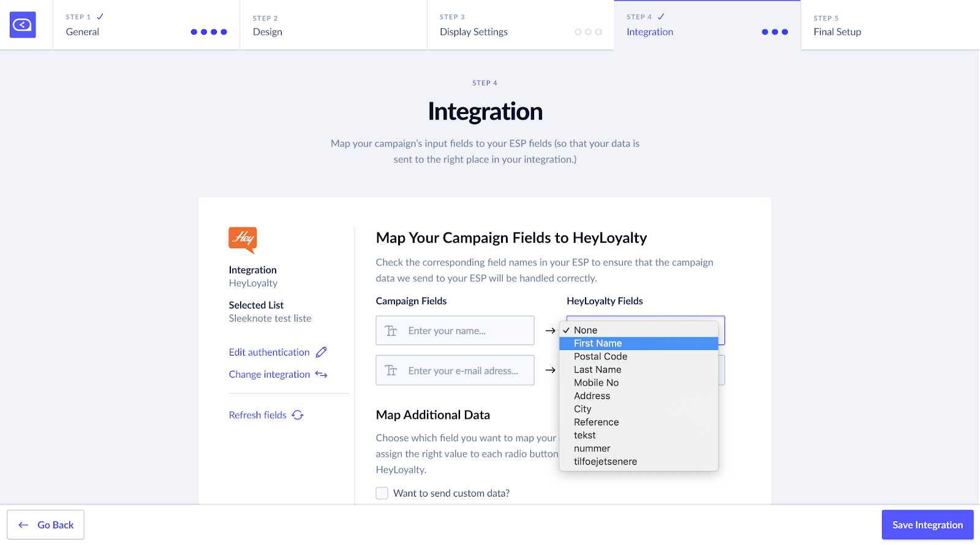Click the Step 4 Integration progress dots
This screenshot has height=545, width=980.
775,32
